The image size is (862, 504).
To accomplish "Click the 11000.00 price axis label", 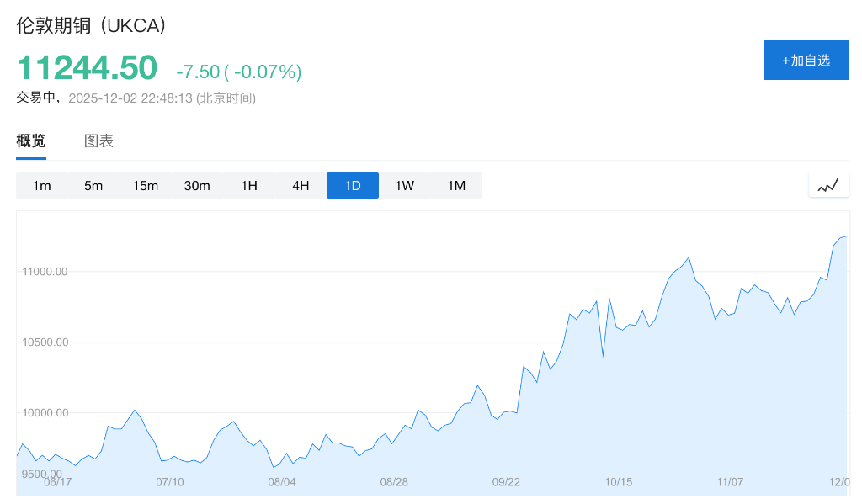I will 45,272.
